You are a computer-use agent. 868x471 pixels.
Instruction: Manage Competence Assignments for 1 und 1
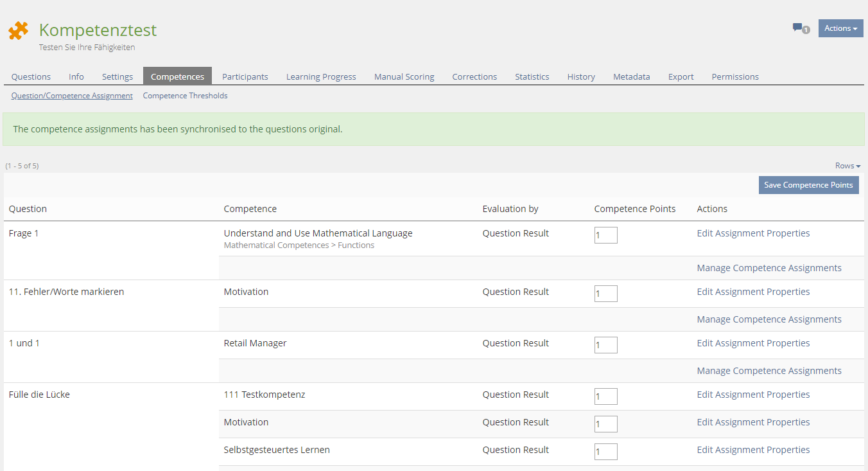tap(768, 371)
